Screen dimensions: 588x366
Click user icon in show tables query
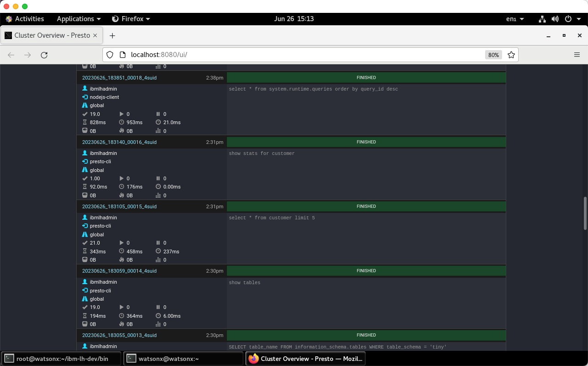[85, 282]
